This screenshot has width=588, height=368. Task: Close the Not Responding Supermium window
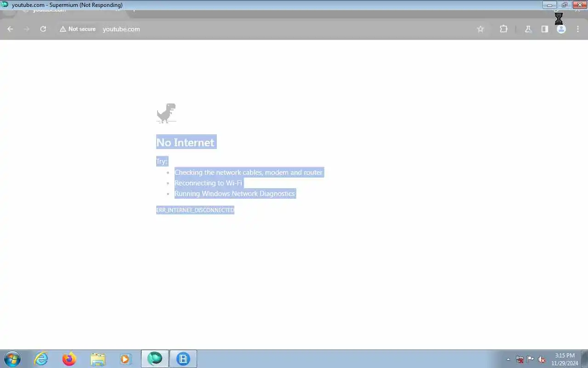pyautogui.click(x=580, y=5)
